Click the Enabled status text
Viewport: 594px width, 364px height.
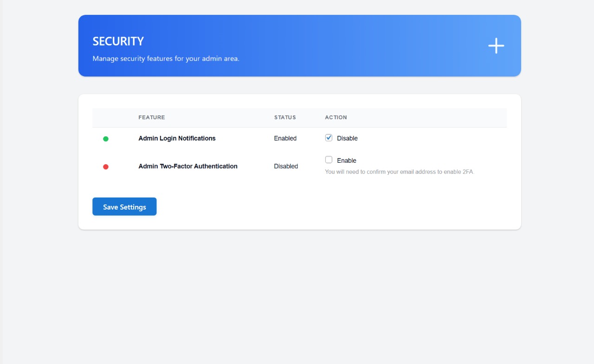click(x=285, y=138)
